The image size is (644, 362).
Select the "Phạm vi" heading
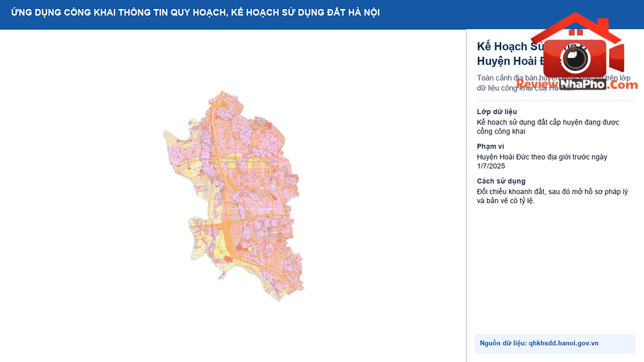[490, 146]
